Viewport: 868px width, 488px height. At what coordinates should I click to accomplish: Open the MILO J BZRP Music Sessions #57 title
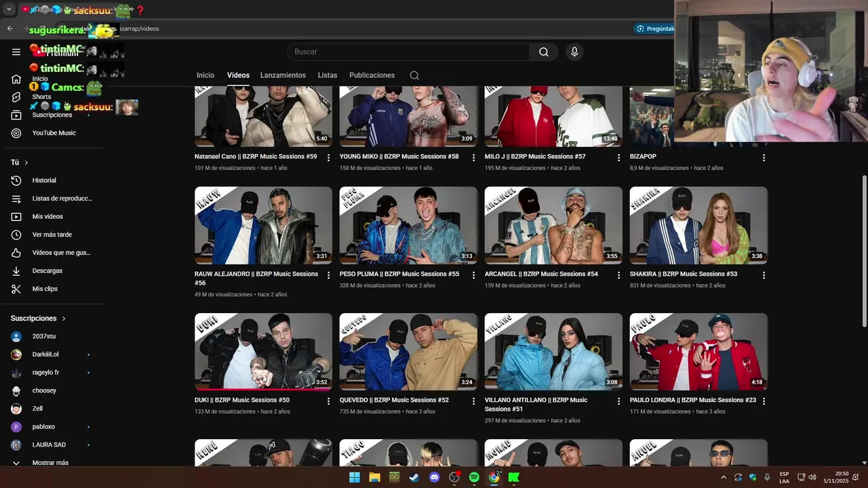click(535, 157)
